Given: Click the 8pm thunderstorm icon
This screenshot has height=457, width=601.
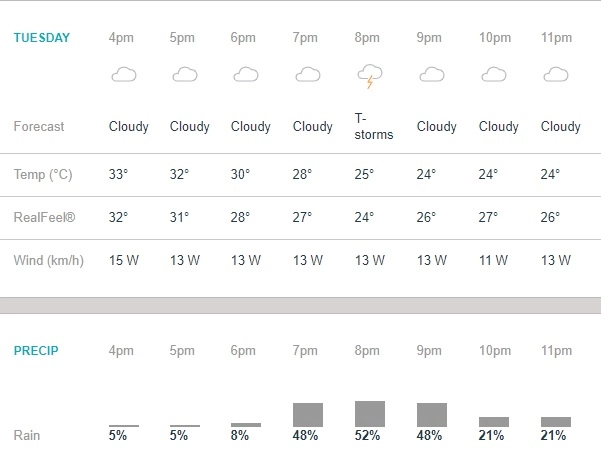Looking at the screenshot, I should click(370, 76).
